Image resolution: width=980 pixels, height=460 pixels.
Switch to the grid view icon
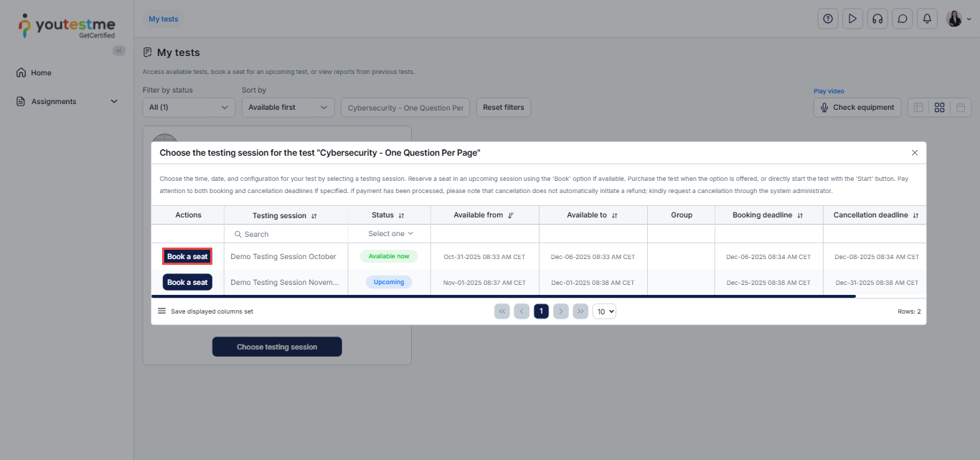click(939, 108)
